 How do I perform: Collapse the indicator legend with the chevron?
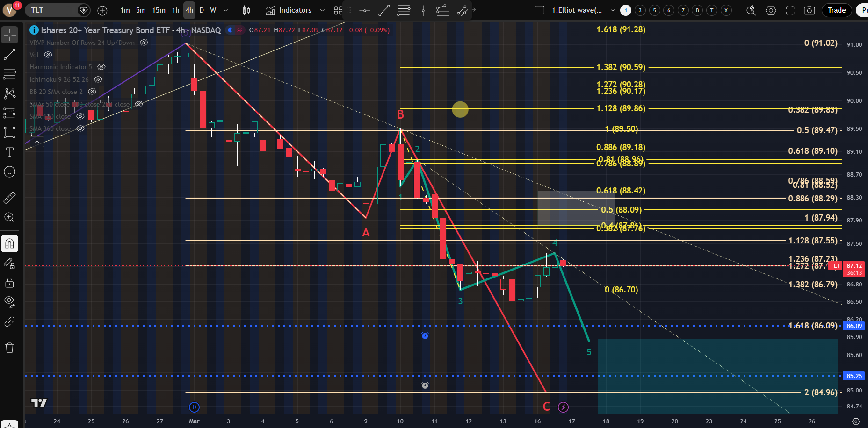[37, 142]
